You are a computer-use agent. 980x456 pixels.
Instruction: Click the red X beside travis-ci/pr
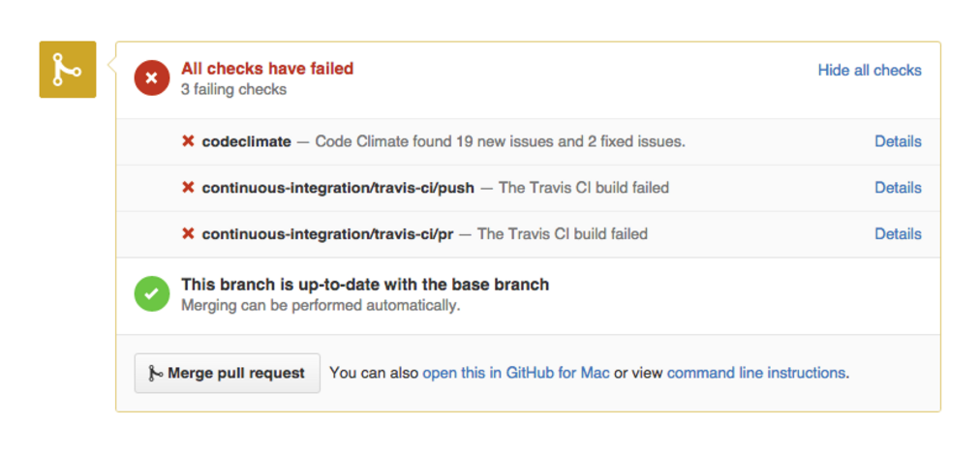tap(188, 233)
